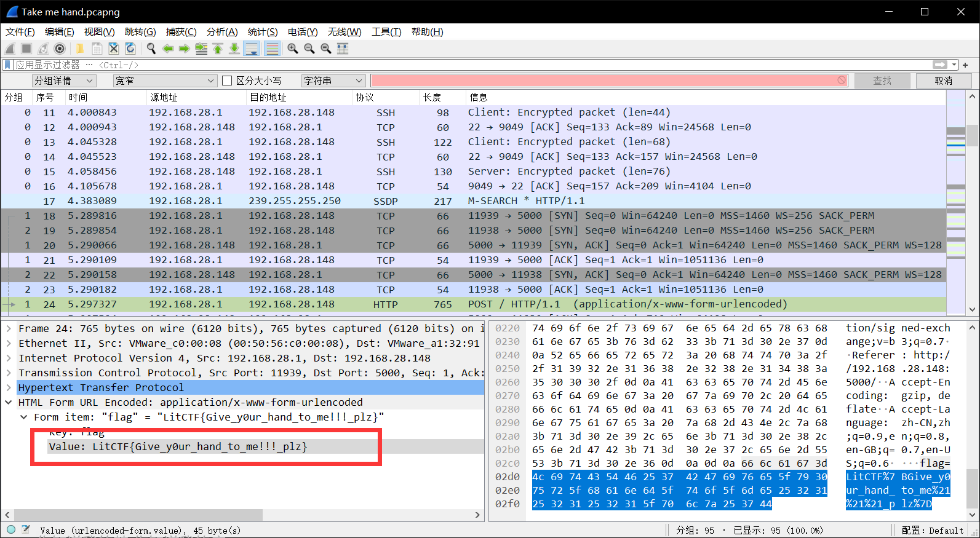Open 视图(V) menu
980x538 pixels.
[x=99, y=32]
